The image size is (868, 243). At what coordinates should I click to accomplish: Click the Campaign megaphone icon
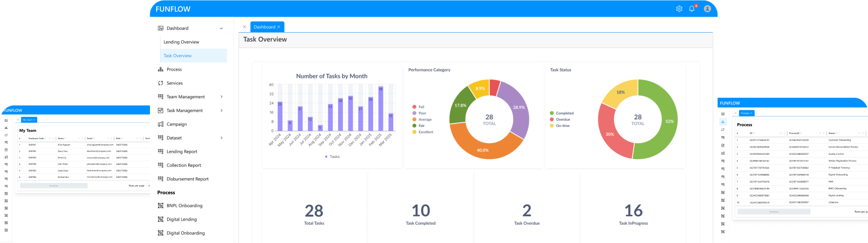click(160, 124)
